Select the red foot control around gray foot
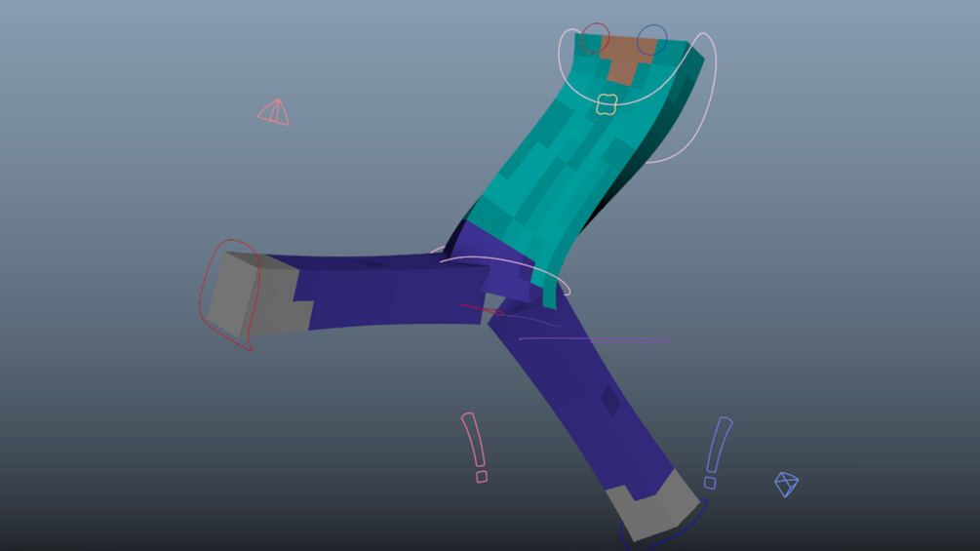The width and height of the screenshot is (980, 551). tap(229, 295)
